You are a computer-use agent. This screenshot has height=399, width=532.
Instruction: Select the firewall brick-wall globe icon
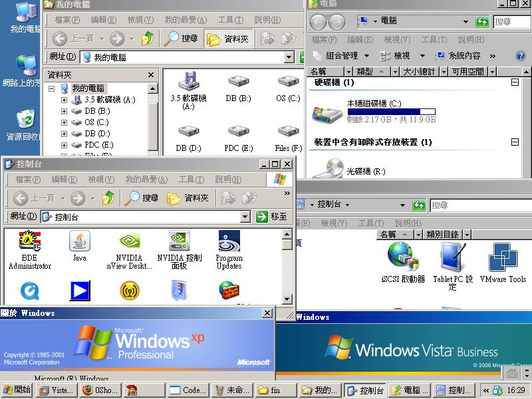coord(229,291)
